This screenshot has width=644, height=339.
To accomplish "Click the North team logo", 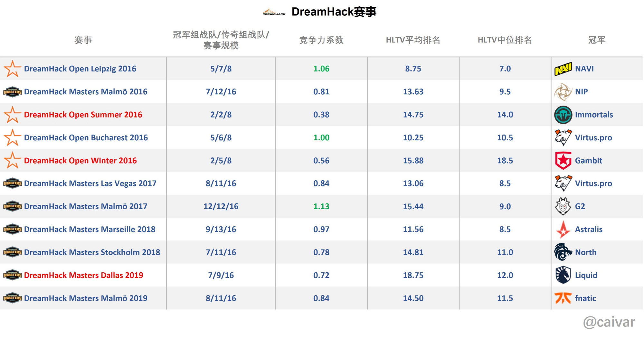I will 563,252.
